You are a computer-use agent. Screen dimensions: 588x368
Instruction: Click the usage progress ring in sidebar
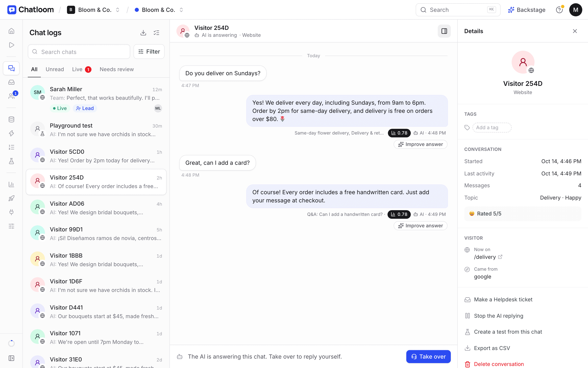[x=11, y=343]
